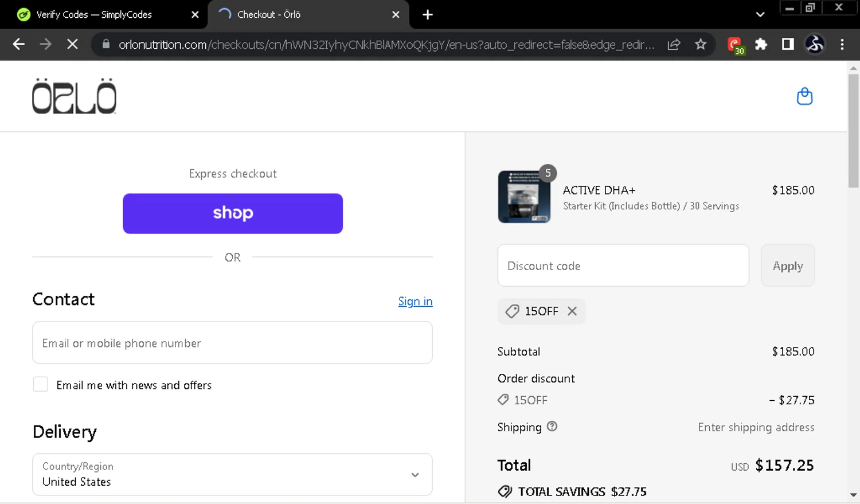
Task: Show shipping info via the question mark icon
Action: point(552,426)
